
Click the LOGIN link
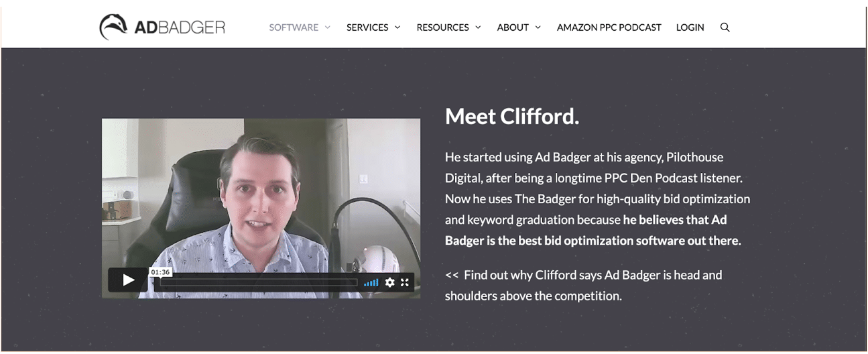tap(690, 27)
